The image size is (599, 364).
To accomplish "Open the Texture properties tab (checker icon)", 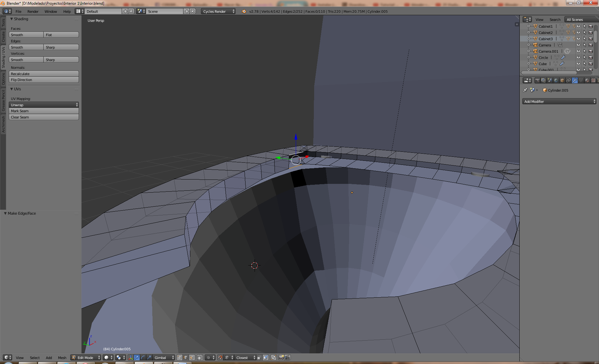I will [x=593, y=80].
